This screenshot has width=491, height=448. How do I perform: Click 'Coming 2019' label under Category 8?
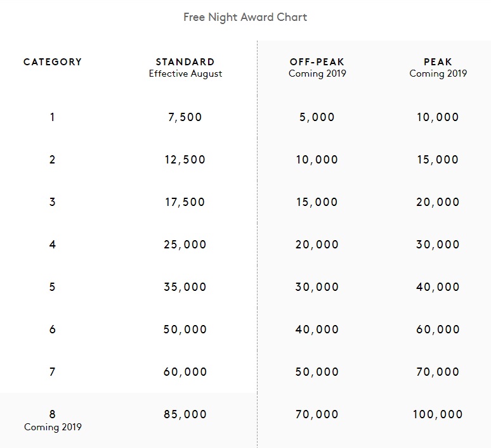(53, 427)
